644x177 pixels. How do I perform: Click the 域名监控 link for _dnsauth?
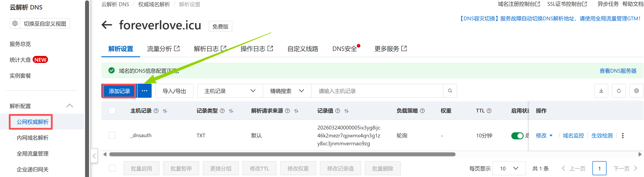(x=573, y=136)
